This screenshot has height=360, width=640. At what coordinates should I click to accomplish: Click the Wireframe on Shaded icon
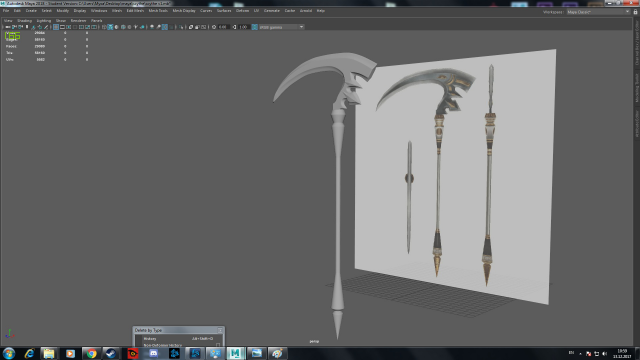click(x=123, y=27)
